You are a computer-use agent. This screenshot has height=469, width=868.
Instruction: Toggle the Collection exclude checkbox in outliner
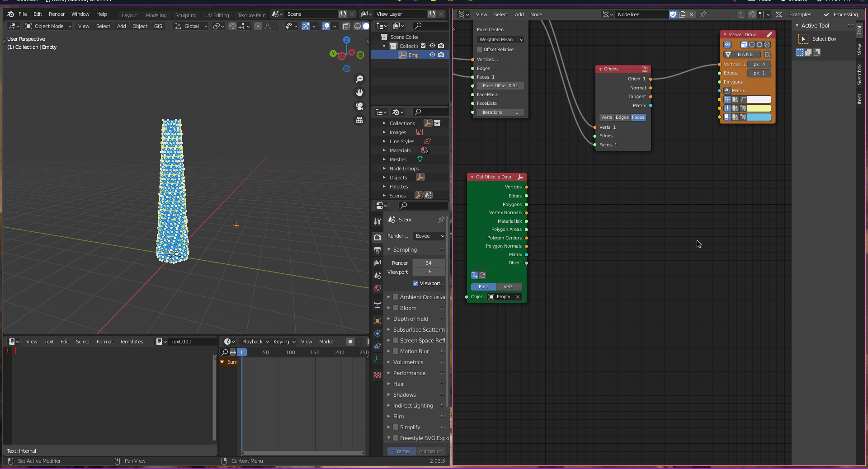[x=423, y=46]
